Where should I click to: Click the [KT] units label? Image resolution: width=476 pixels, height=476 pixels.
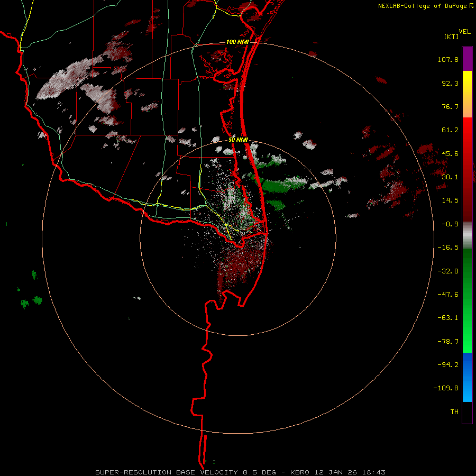(x=452, y=37)
